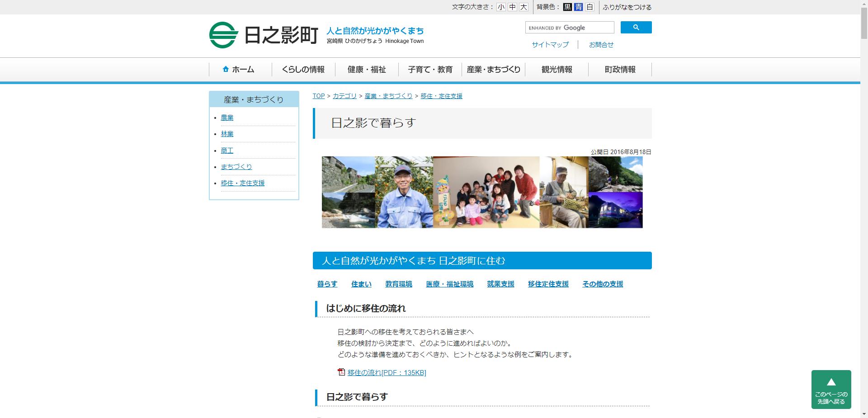Select 大 to enlarge text size

click(524, 7)
